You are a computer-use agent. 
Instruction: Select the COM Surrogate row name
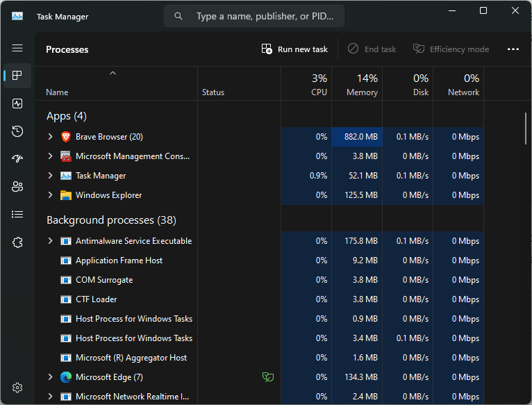(x=104, y=280)
